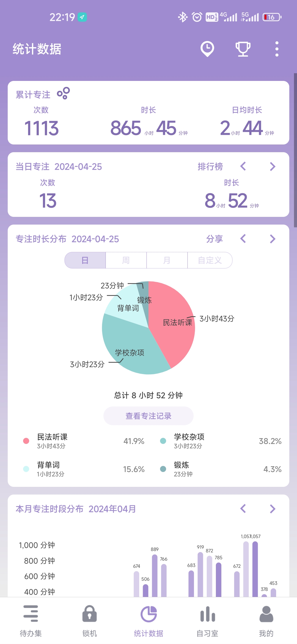The image size is (297, 644).
Task: Switch distribution to 周 weekly view
Action: (126, 260)
